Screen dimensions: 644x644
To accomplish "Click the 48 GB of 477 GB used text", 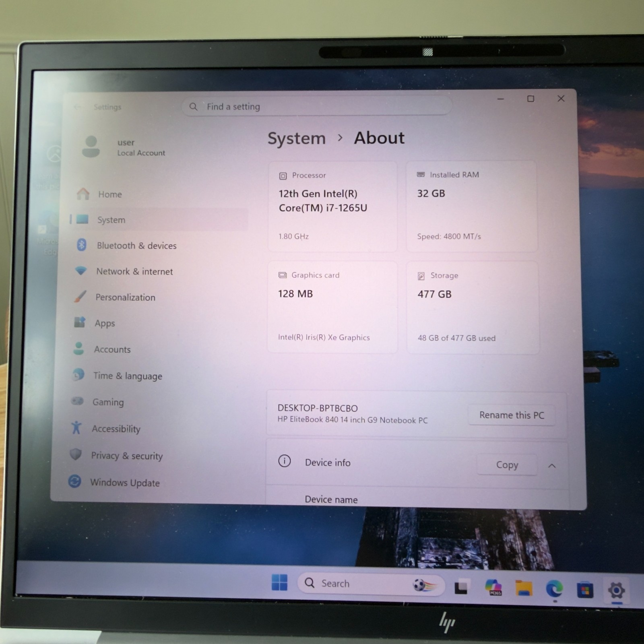I will click(x=456, y=338).
